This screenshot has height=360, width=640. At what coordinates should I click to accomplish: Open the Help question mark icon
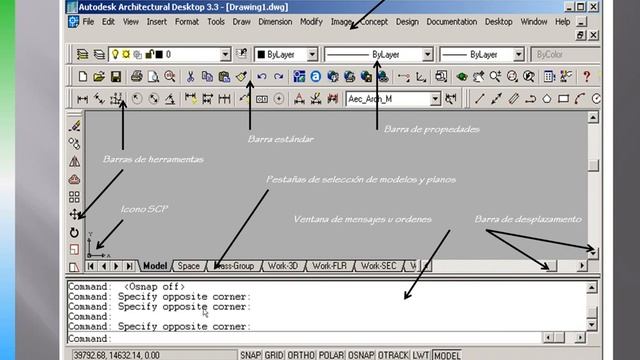[x=587, y=76]
